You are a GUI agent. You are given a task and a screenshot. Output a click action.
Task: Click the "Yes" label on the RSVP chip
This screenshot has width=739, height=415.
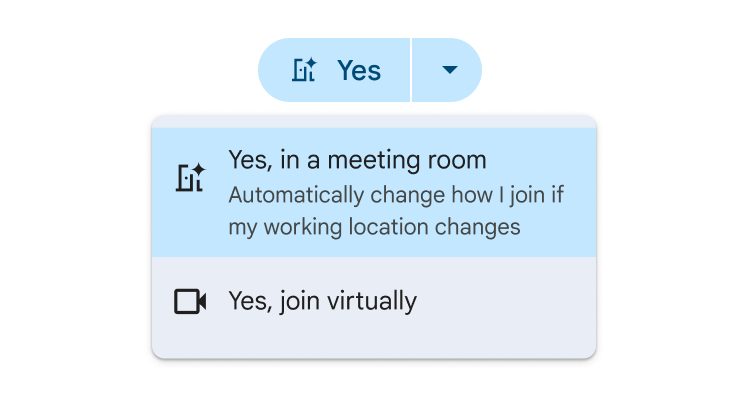tap(359, 70)
